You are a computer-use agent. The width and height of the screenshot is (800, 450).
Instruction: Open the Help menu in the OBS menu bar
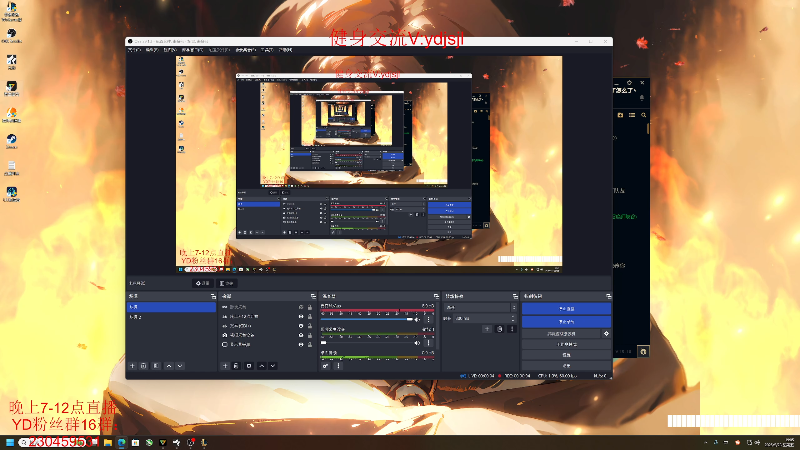point(285,50)
